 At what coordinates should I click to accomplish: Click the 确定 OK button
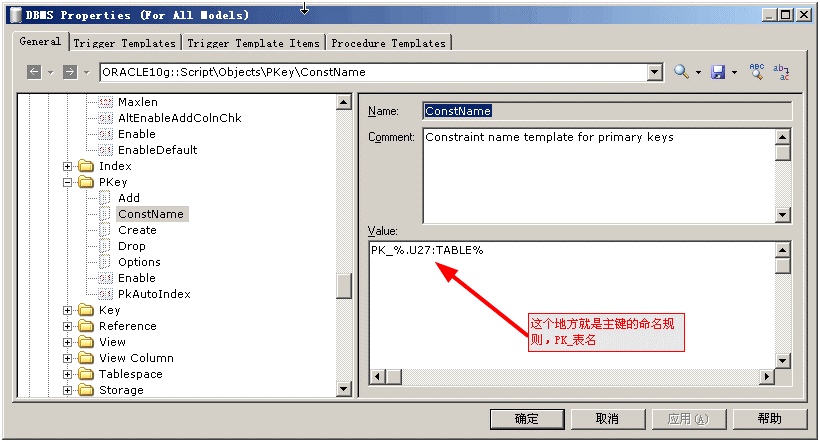(x=527, y=419)
